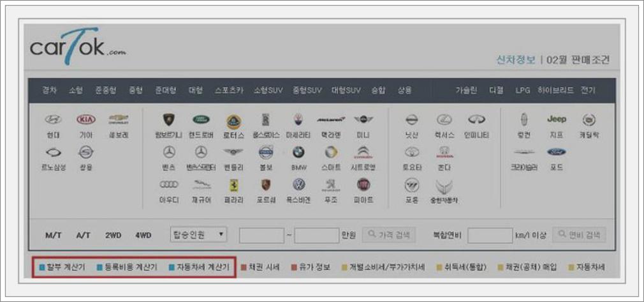Screen dimensions: 644x302
Task: Filter by 하이브리드 fuel type
Action: point(555,91)
